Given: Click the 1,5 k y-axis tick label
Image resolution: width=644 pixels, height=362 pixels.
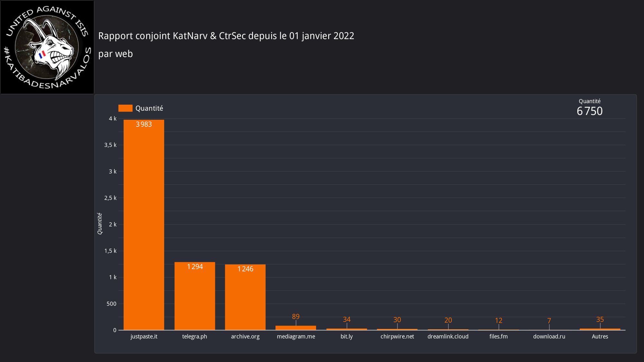Looking at the screenshot, I should [110, 251].
